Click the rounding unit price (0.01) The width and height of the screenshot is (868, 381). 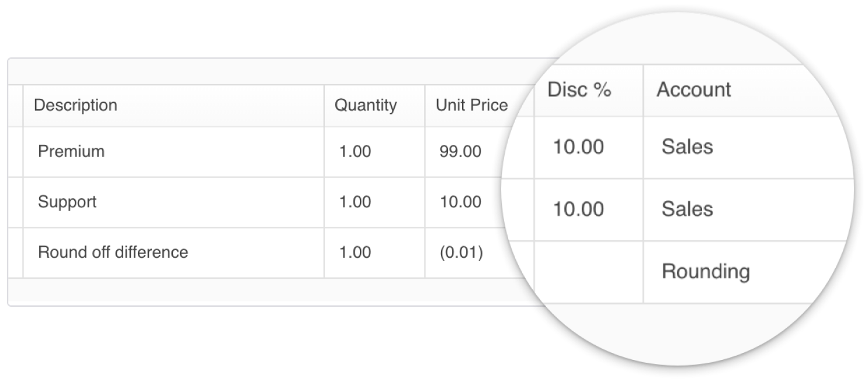point(461,252)
